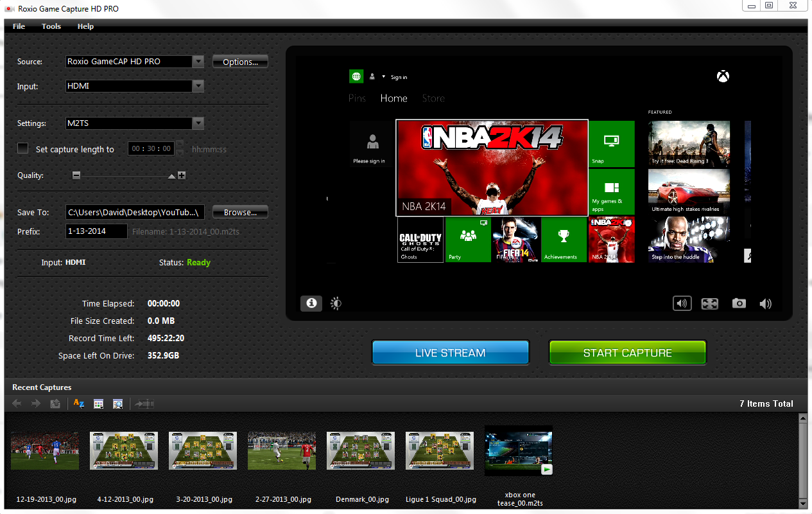
Task: Select the 3-20-2013_00.jpg thumbnail
Action: [203, 450]
